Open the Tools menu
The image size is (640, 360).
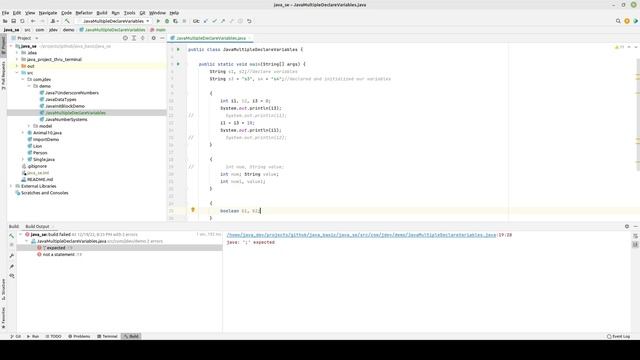pyautogui.click(x=129, y=13)
